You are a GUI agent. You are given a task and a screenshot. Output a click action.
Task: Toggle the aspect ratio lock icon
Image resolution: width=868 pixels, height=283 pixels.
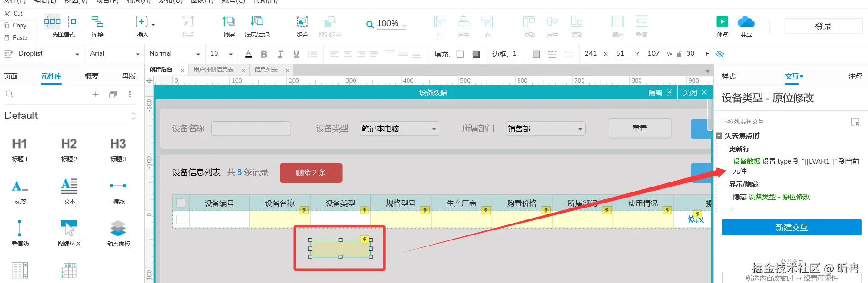679,54
